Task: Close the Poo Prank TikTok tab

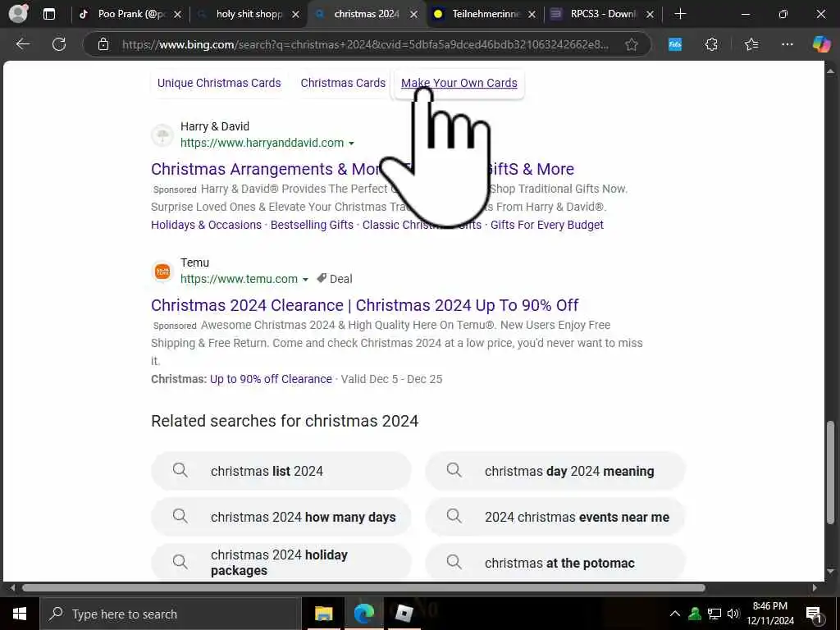Action: click(x=178, y=15)
